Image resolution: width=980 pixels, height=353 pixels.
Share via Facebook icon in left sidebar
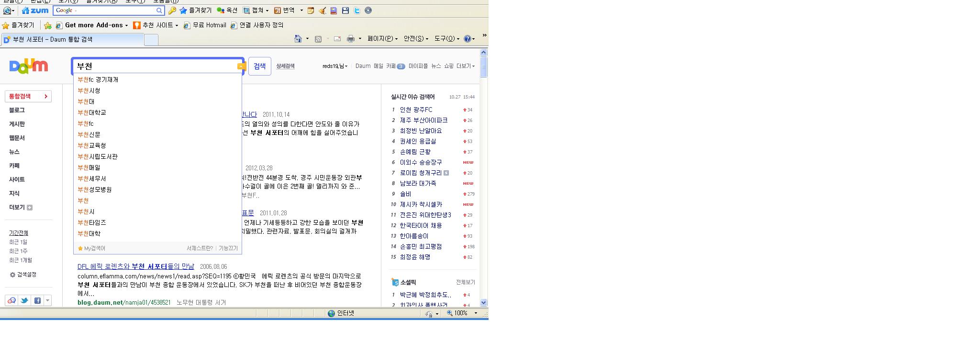(37, 300)
